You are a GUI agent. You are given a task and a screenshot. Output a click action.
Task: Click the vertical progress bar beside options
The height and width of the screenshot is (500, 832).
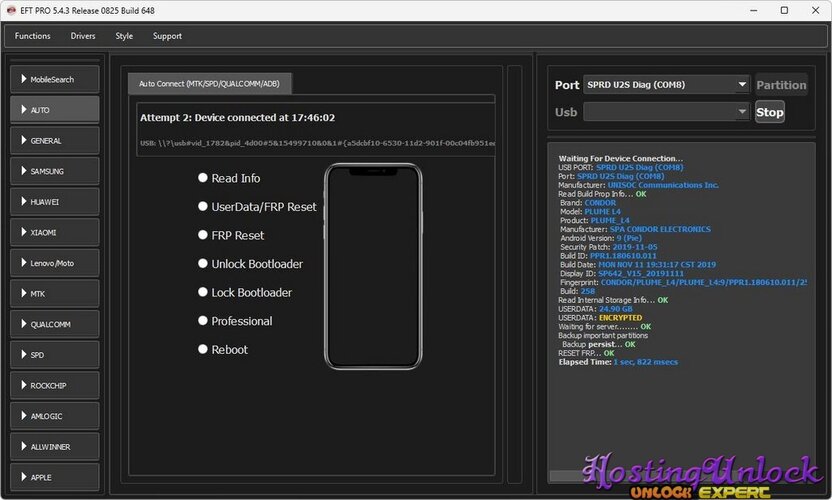515,274
